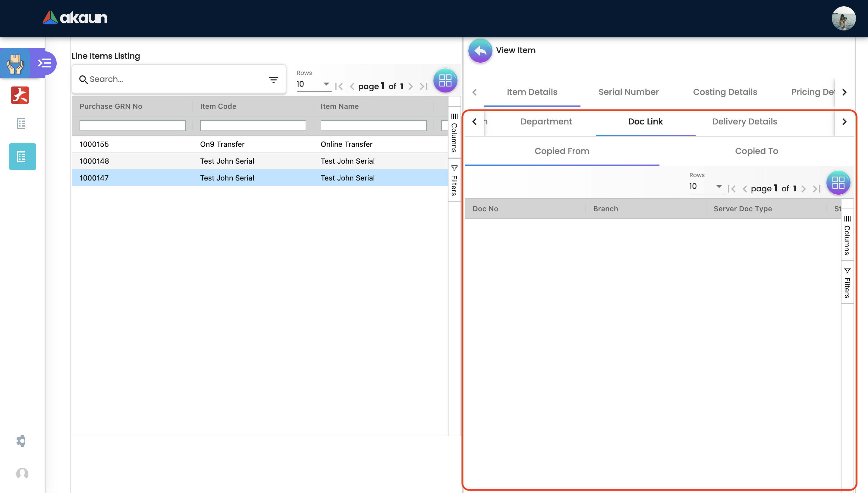The image size is (868, 493).
Task: Select the highlighted teal list icon in the sidebar
Action: 22,157
